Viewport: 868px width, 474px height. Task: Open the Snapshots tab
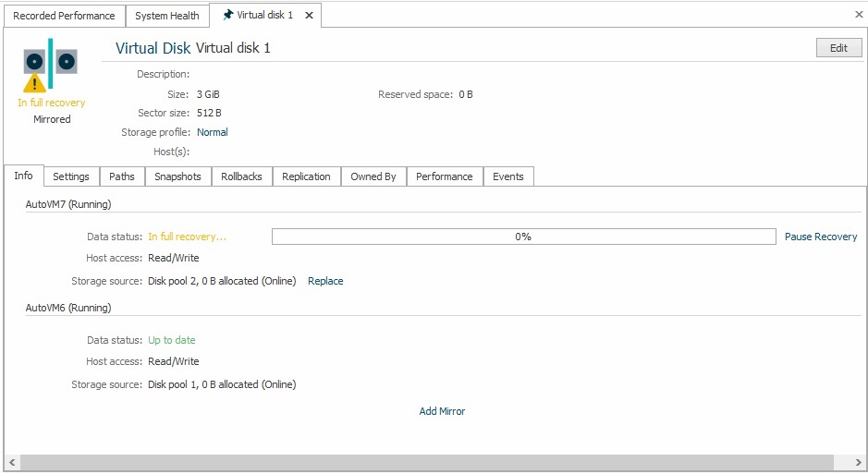tap(177, 176)
